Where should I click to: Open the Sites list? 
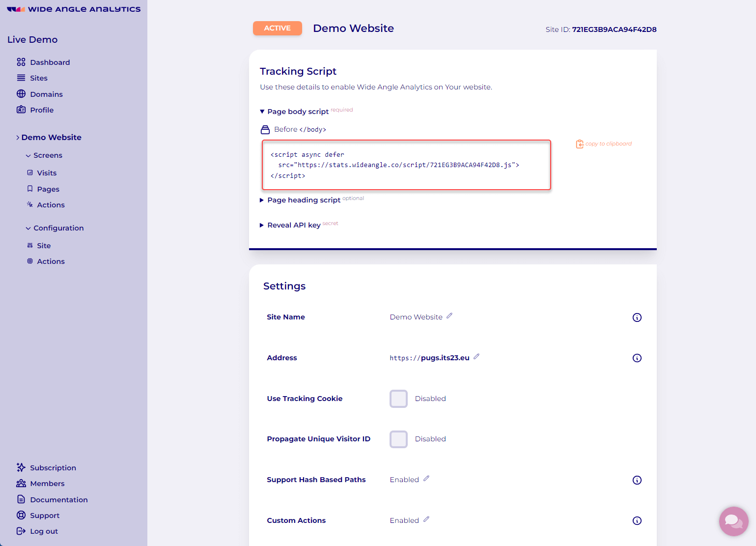[38, 78]
